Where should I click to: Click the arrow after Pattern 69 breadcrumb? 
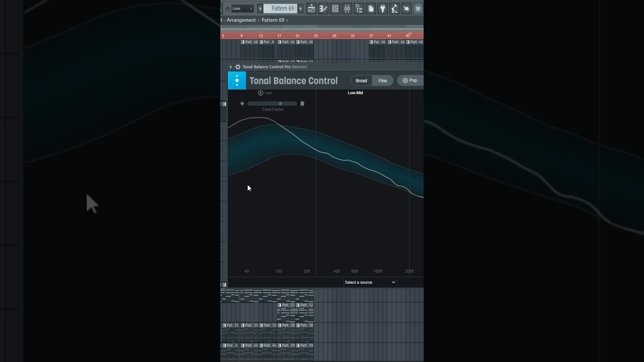tap(287, 20)
